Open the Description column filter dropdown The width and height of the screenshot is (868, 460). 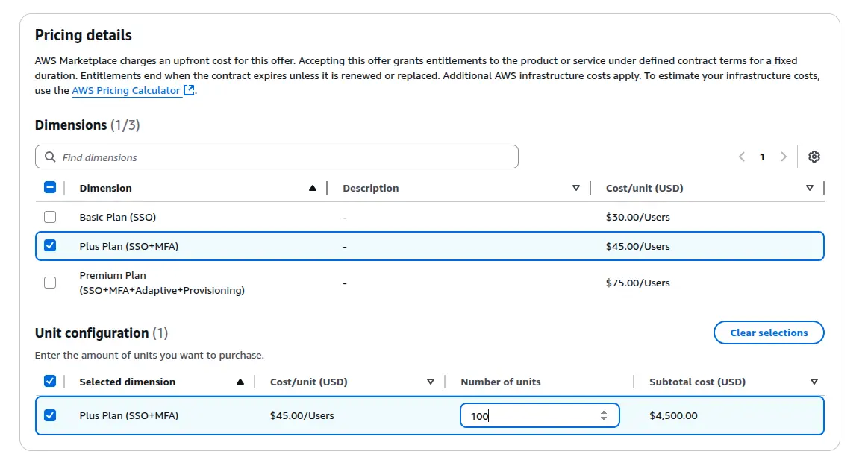576,188
